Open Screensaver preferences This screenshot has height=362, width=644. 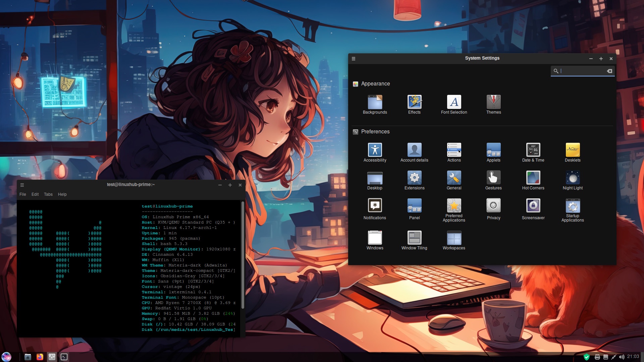point(533,206)
